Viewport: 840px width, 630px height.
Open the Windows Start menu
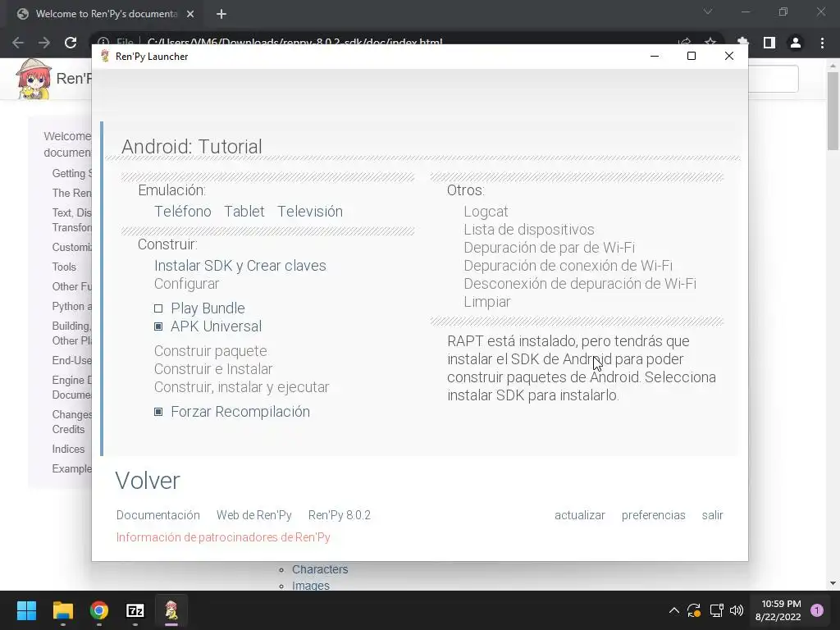(x=26, y=610)
